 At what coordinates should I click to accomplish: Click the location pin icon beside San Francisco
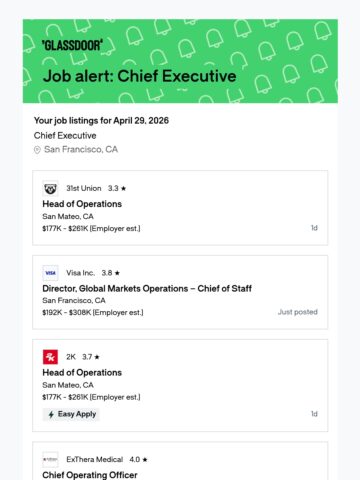click(x=37, y=150)
